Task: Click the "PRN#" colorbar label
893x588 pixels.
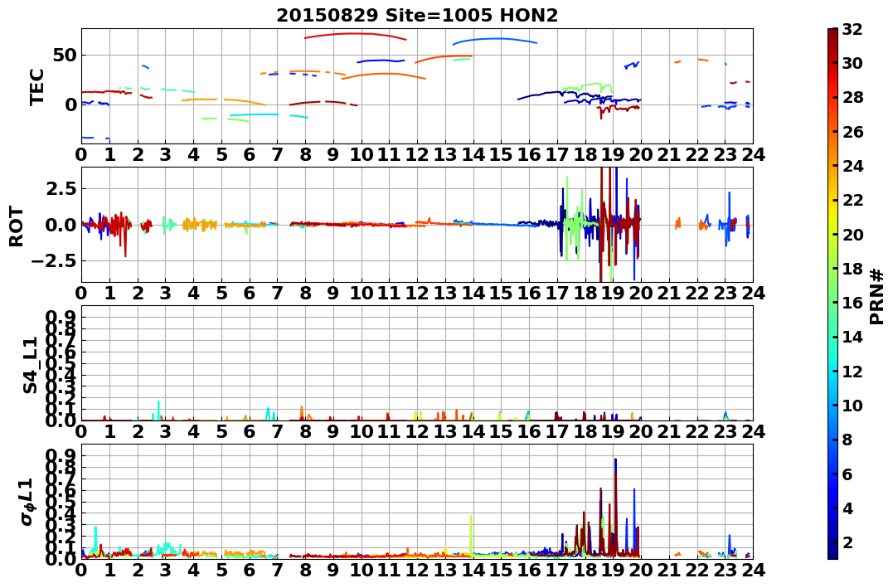Action: coord(877,296)
